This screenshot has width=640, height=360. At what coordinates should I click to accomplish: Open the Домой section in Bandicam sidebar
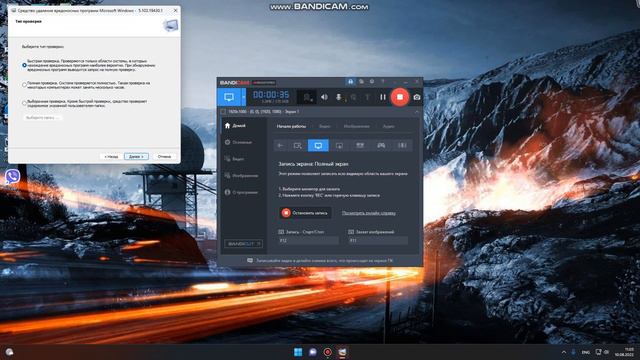point(235,126)
